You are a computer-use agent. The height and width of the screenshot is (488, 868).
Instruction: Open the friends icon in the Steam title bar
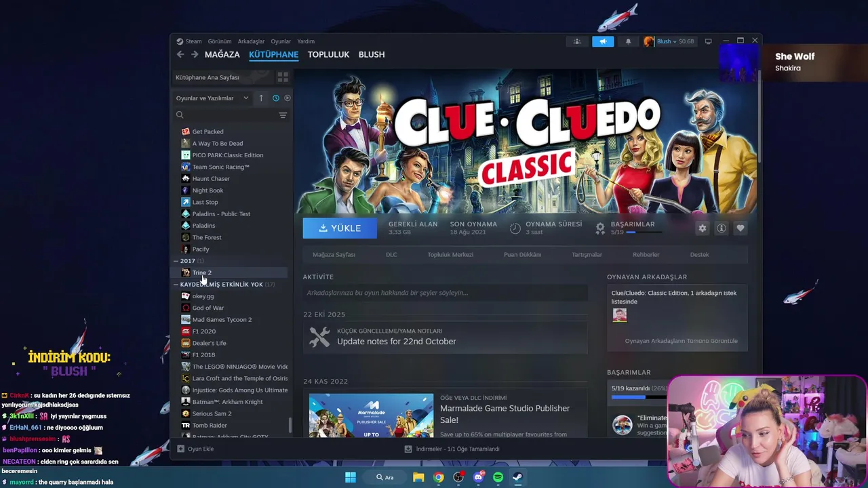pos(577,41)
